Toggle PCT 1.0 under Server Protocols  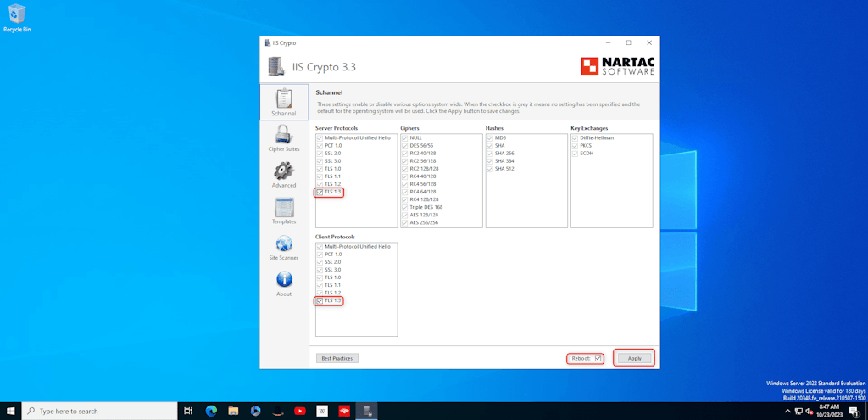320,145
